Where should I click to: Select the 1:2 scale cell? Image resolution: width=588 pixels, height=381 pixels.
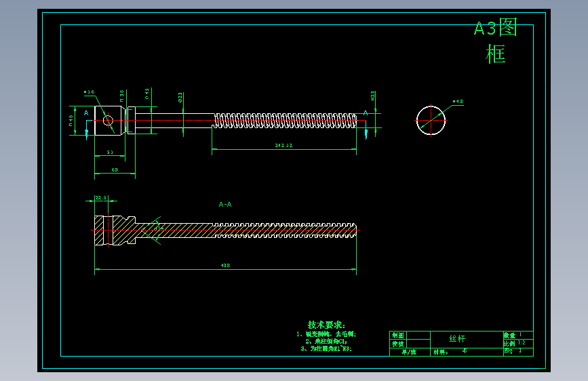(522, 343)
